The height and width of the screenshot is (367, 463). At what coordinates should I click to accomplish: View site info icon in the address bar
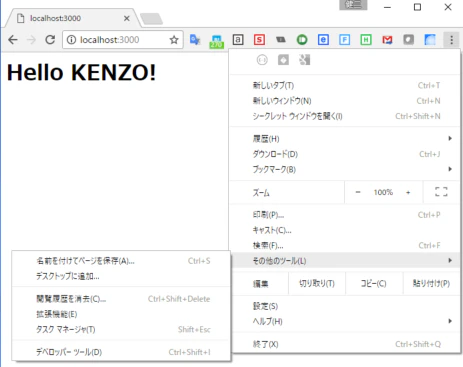click(x=71, y=40)
